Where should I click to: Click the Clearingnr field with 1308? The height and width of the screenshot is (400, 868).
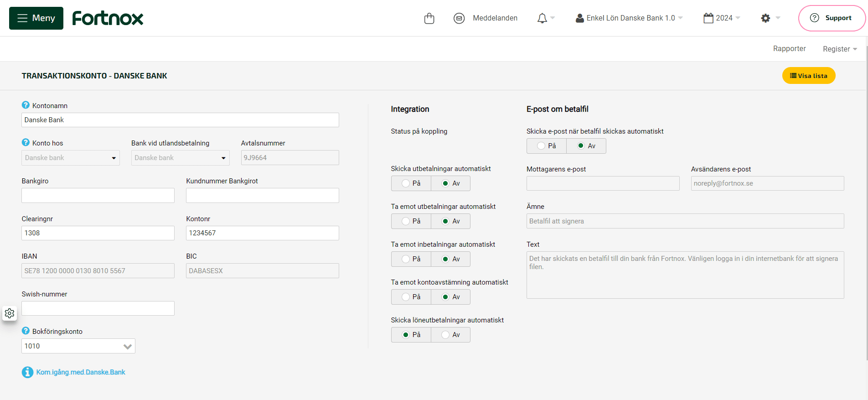click(98, 233)
